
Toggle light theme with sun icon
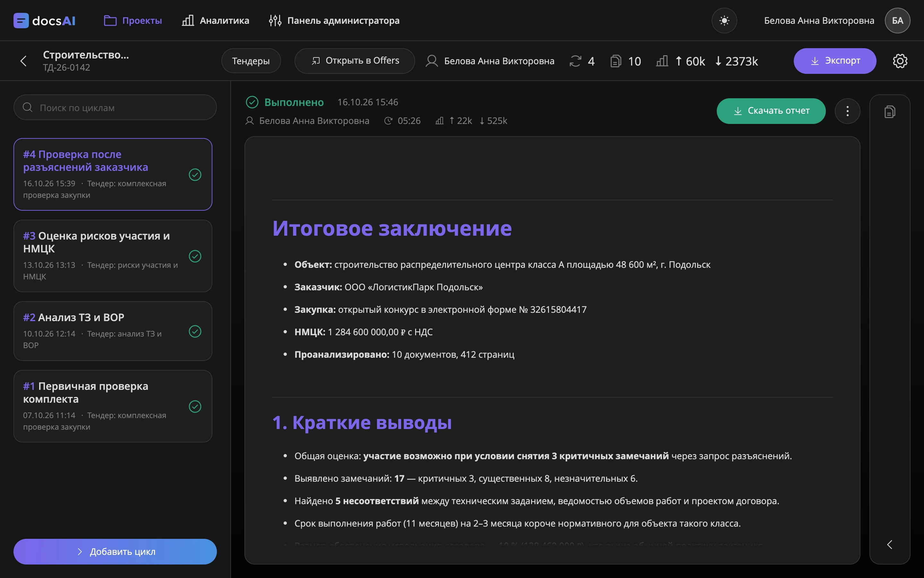(724, 21)
